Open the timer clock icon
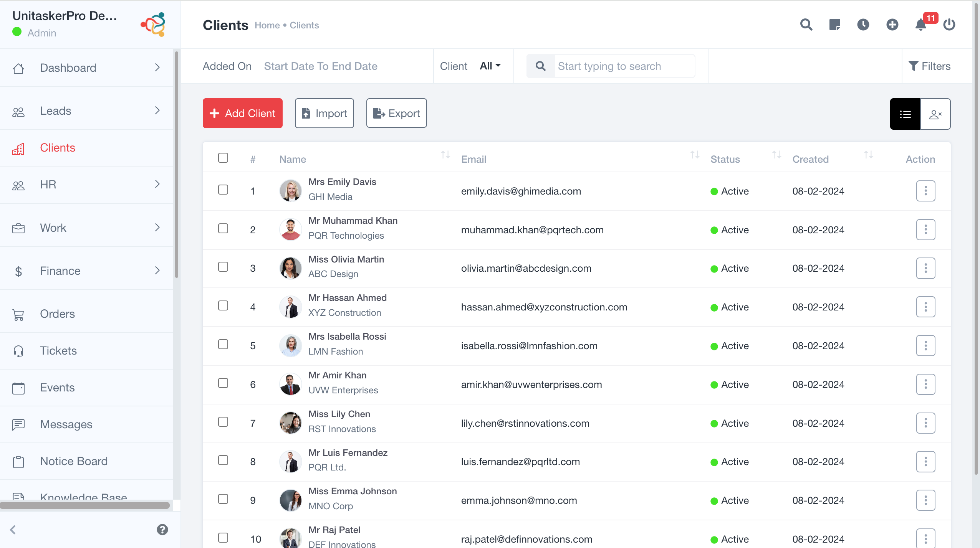The height and width of the screenshot is (548, 980). tap(863, 25)
